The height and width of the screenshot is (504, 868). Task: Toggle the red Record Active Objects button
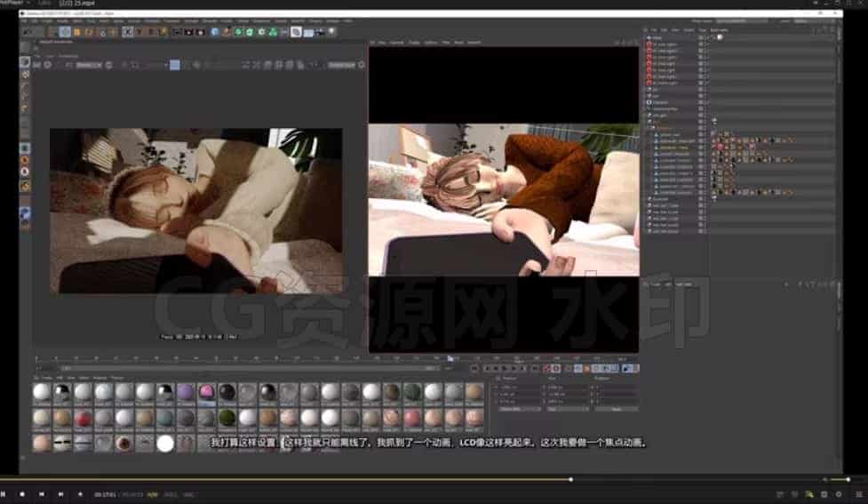click(x=545, y=368)
